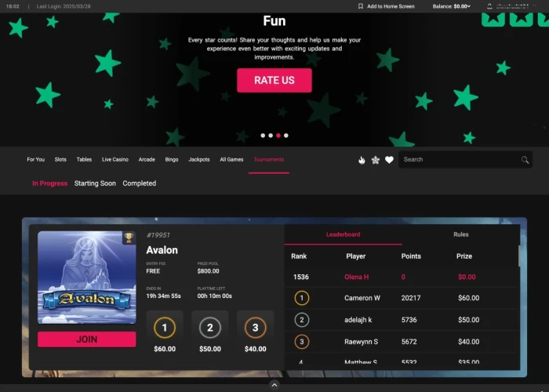Open the Tables category
Screen dimensions: 549x392
[84, 160]
